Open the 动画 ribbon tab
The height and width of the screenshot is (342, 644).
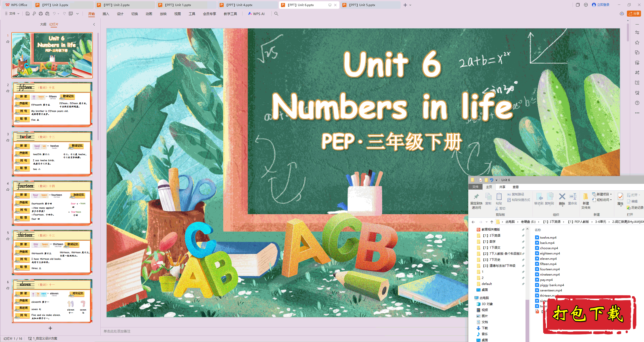point(149,14)
